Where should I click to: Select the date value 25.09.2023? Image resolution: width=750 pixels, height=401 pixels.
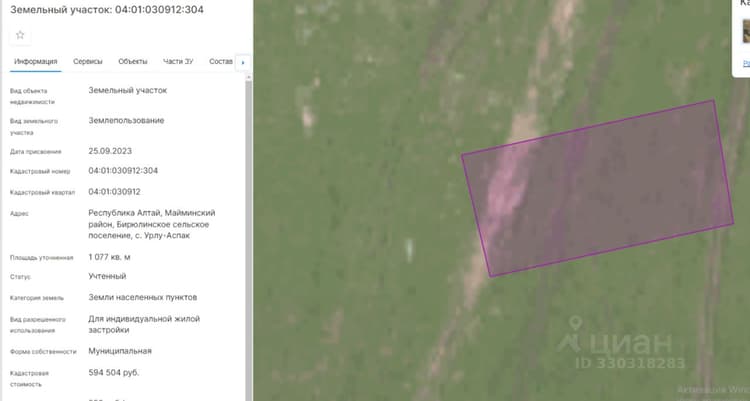pos(110,151)
